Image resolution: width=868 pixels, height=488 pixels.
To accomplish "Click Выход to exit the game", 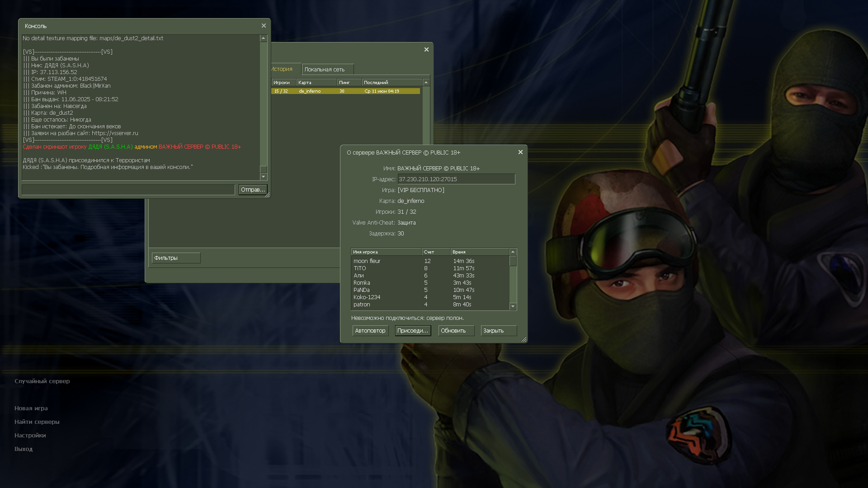I will 24,449.
